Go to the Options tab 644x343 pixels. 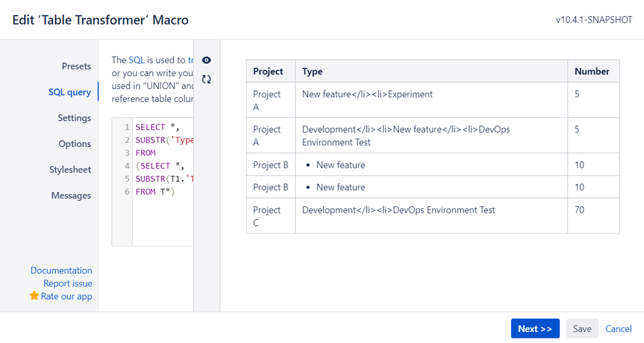(75, 144)
